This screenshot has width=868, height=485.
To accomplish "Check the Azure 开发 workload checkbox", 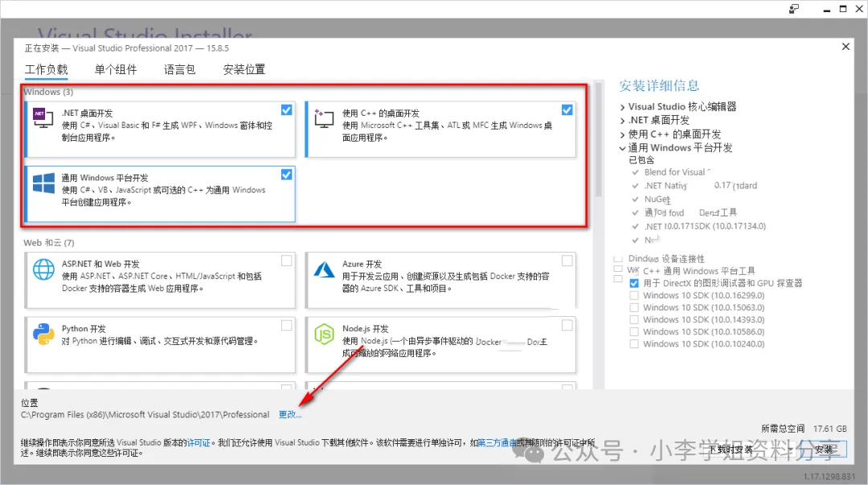I will tap(567, 261).
